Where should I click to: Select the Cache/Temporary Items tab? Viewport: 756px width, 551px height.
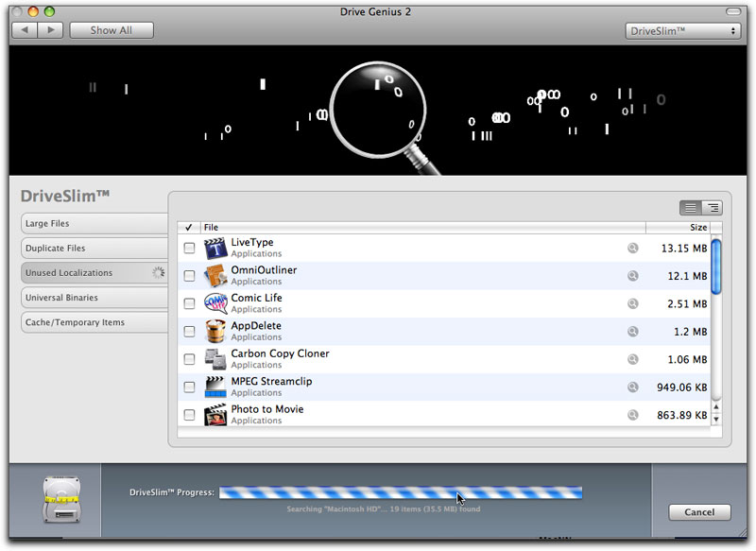94,322
